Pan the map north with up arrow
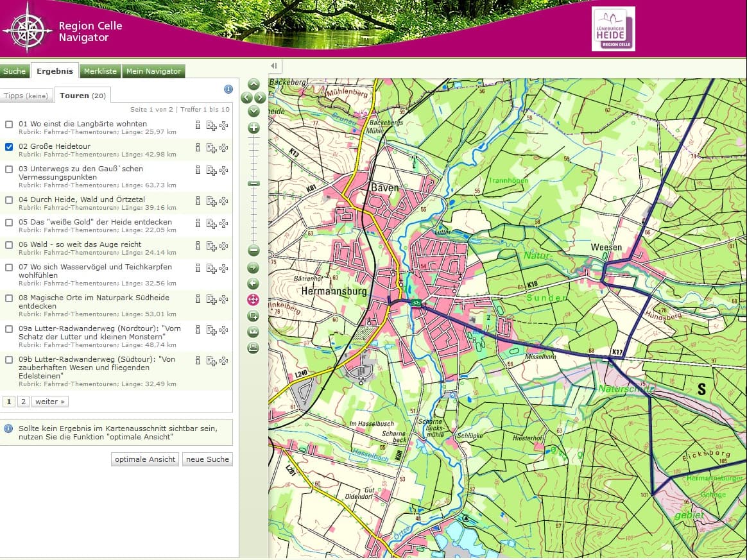This screenshot has width=747, height=560. pos(253,85)
